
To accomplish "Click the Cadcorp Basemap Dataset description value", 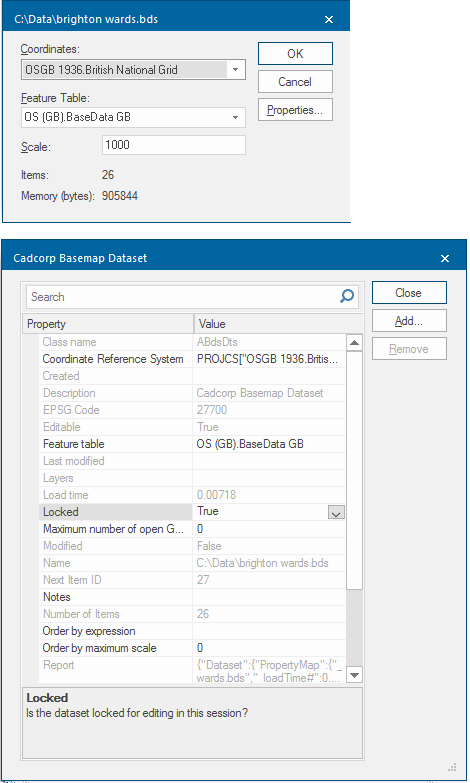I will point(269,393).
